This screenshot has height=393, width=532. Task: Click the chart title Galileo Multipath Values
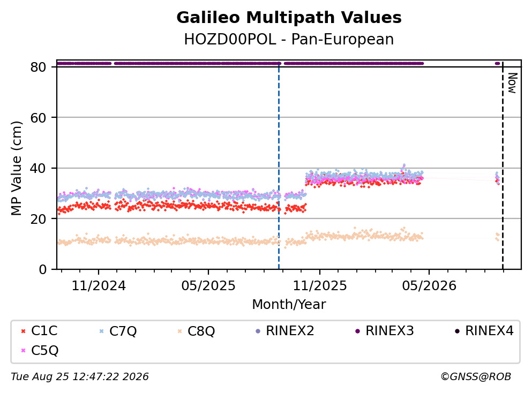coord(289,18)
